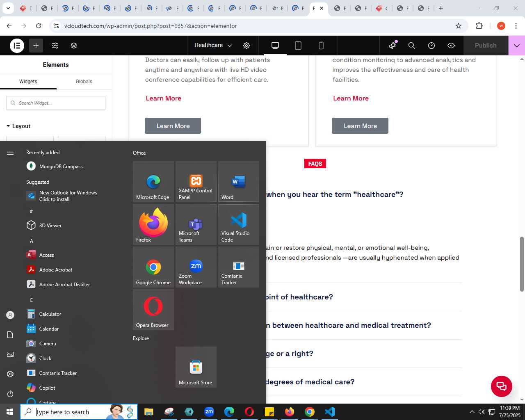Open XAMPP Control Panel tile
525x420 pixels.
tap(196, 182)
